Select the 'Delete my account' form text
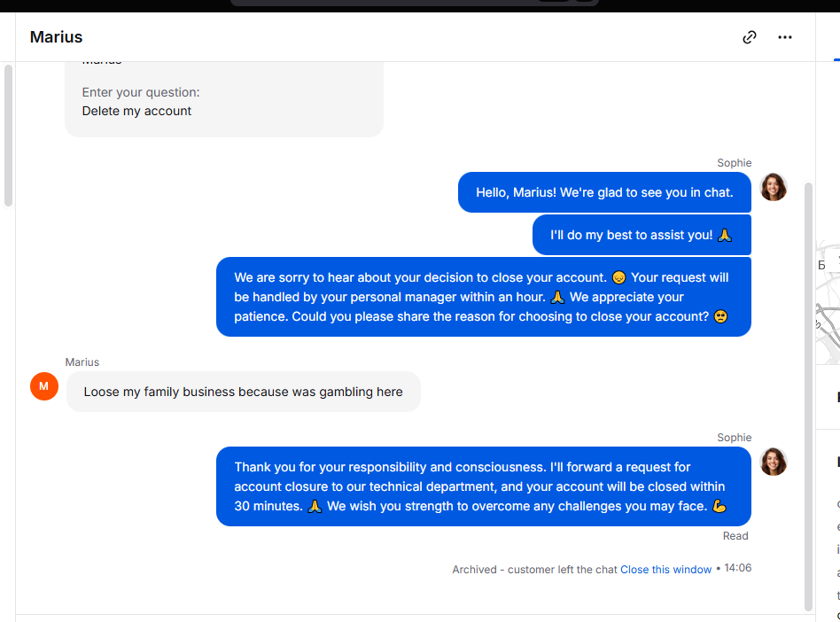The image size is (840, 622). point(136,111)
